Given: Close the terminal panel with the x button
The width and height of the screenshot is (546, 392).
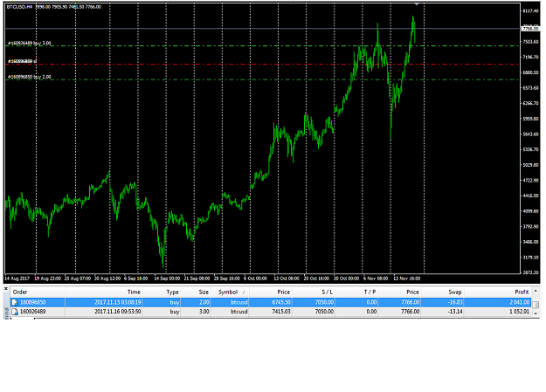Looking at the screenshot, I should point(5,289).
